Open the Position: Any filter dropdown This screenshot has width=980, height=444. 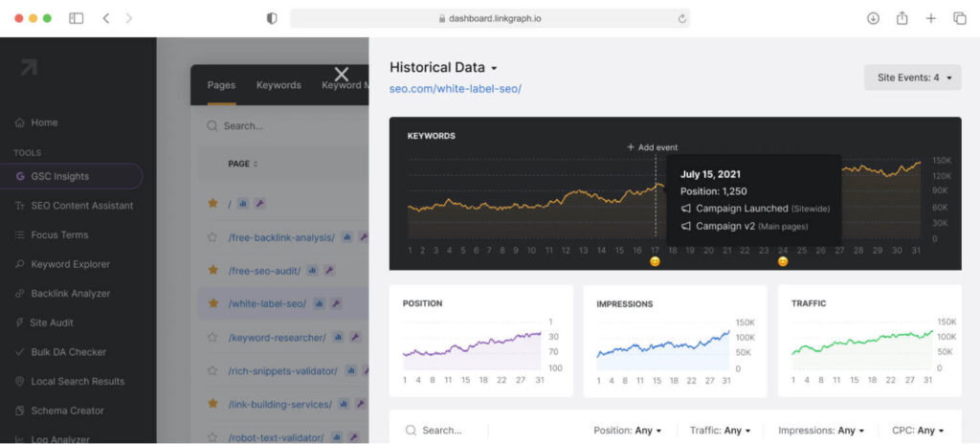click(627, 431)
